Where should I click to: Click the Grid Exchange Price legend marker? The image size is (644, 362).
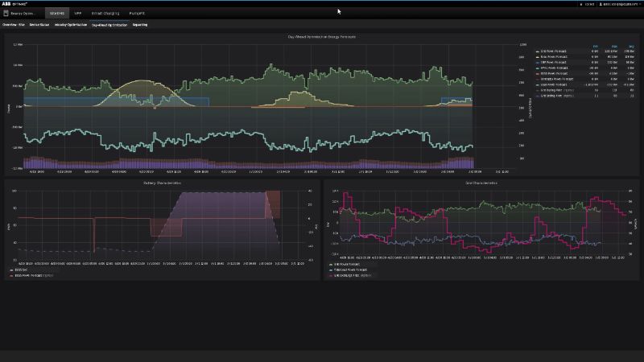tap(330, 275)
